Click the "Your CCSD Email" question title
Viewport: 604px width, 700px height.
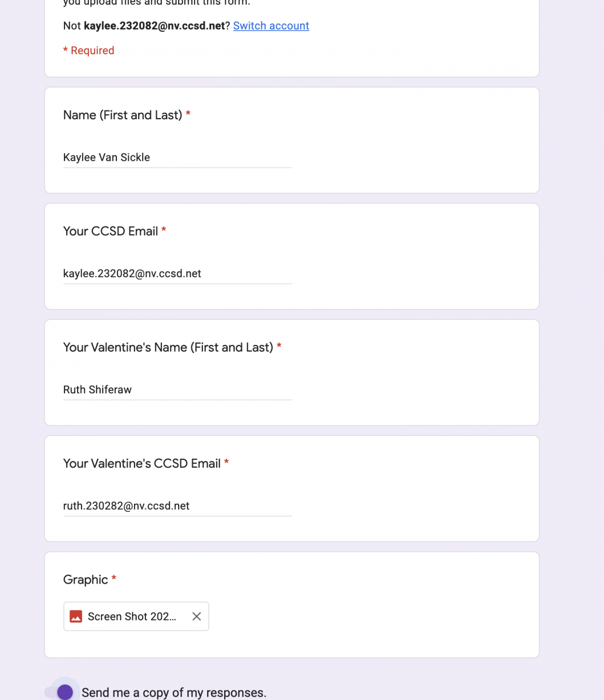coord(110,231)
